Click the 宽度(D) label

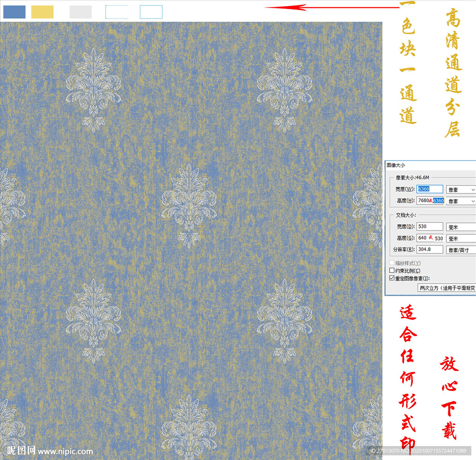click(x=405, y=227)
